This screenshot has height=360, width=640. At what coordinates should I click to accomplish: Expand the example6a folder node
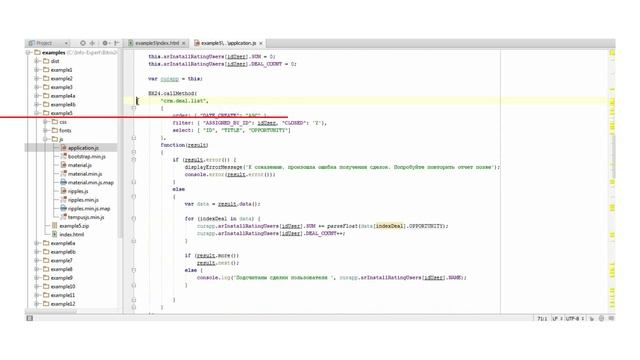point(37,243)
